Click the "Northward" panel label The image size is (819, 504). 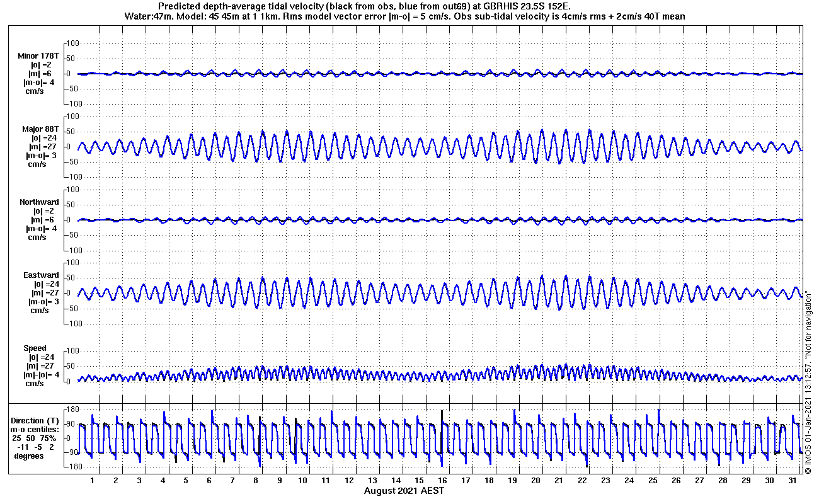[39, 202]
